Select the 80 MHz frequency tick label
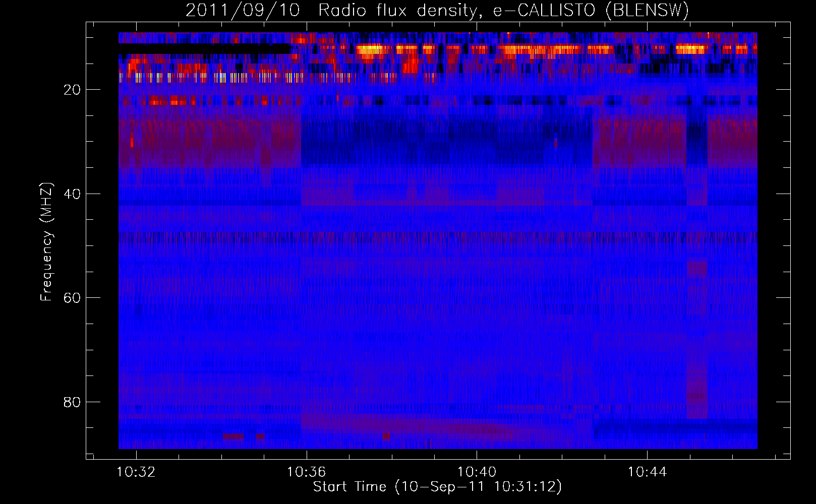Image resolution: width=816 pixels, height=504 pixels. pos(73,402)
